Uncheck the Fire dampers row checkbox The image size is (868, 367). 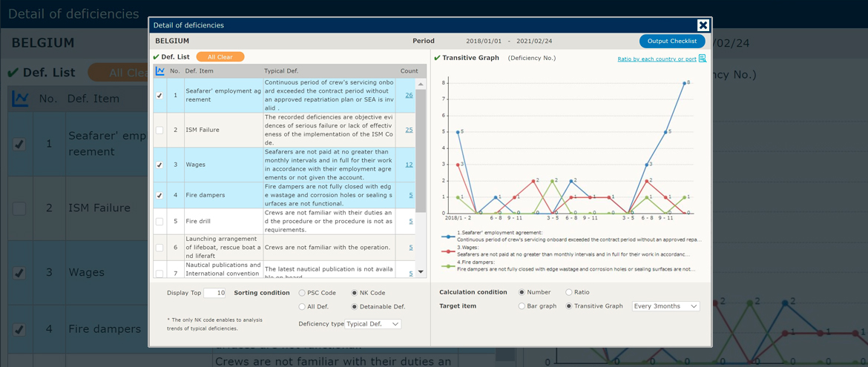(160, 196)
